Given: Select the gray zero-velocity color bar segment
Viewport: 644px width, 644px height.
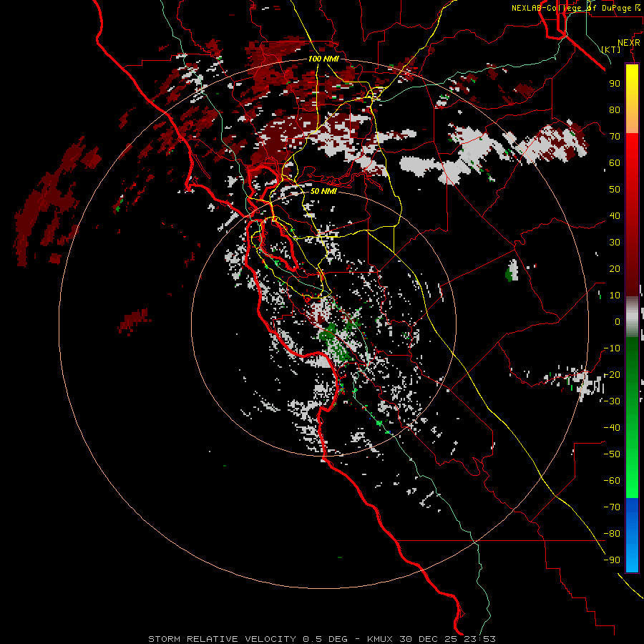Looking at the screenshot, I should tap(632, 317).
